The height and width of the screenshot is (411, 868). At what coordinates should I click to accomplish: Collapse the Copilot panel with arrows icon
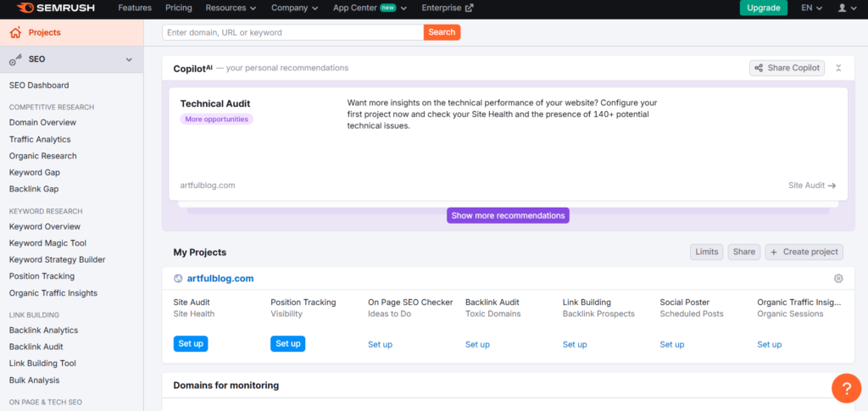coord(838,68)
